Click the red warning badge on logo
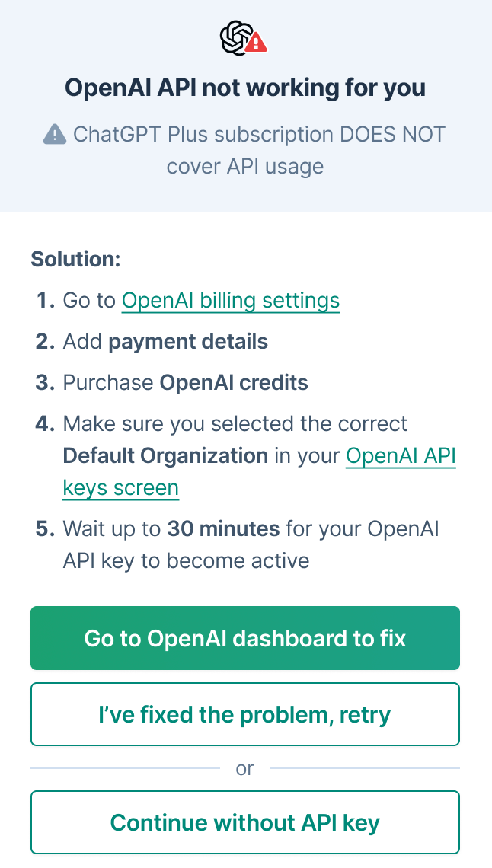This screenshot has width=492, height=868. coord(256,43)
